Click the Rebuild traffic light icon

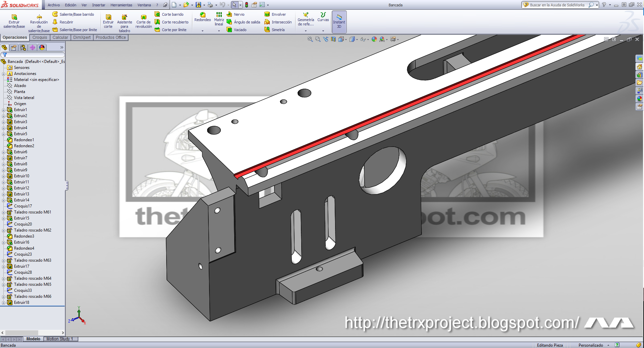click(x=247, y=5)
